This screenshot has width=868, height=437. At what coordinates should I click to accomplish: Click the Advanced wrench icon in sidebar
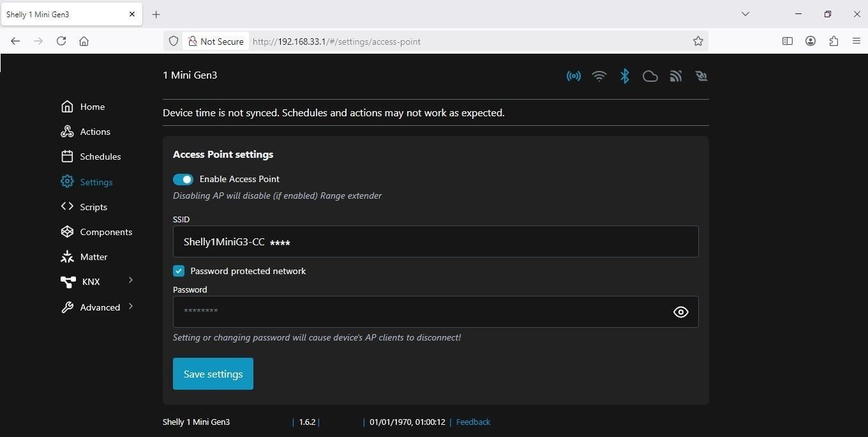click(x=67, y=307)
